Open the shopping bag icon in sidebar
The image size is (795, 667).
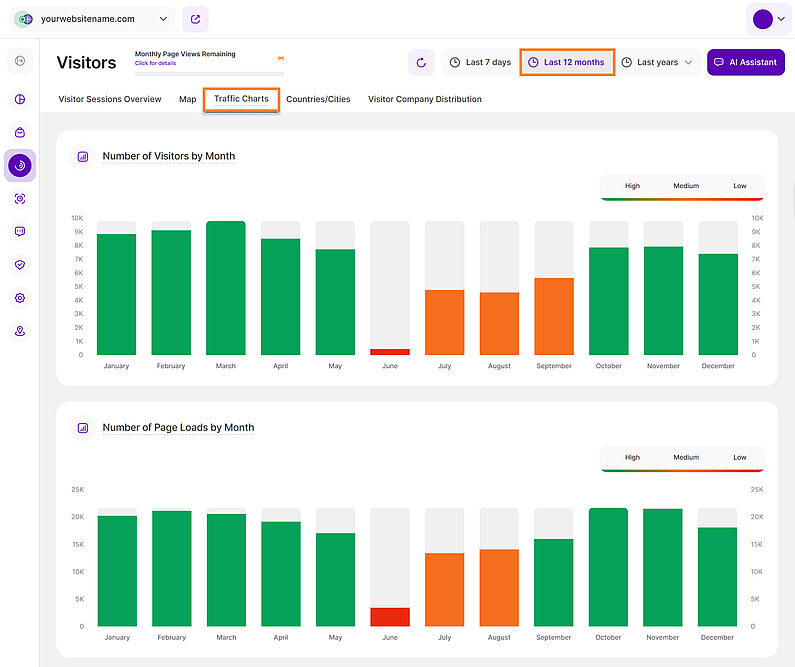[20, 132]
